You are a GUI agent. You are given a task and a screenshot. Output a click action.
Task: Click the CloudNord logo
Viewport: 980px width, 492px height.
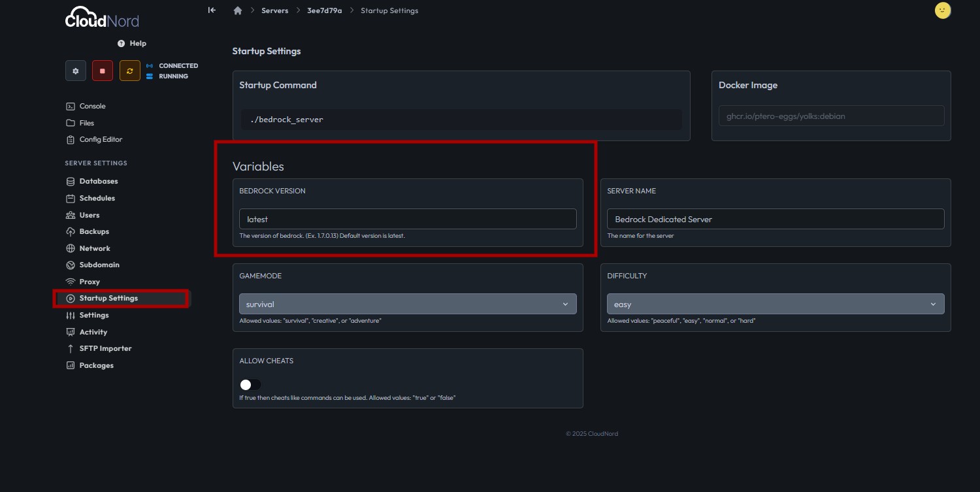(x=102, y=18)
